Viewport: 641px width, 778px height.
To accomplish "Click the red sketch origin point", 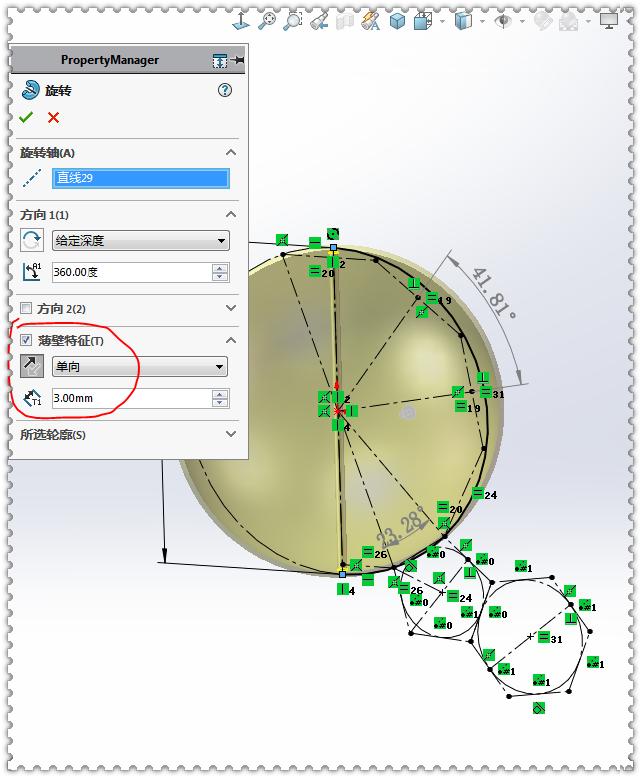I will click(x=338, y=411).
